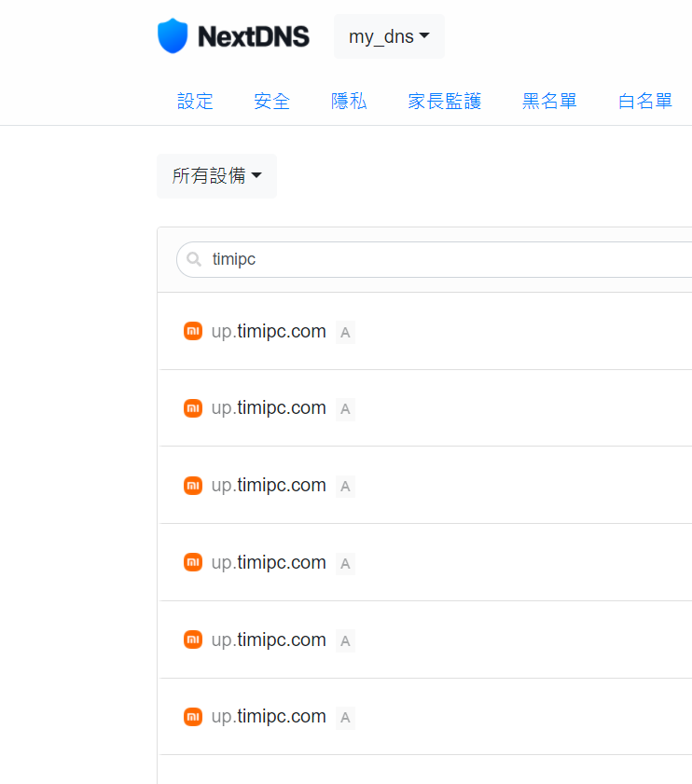Click the magnifier icon in search box

tap(194, 259)
